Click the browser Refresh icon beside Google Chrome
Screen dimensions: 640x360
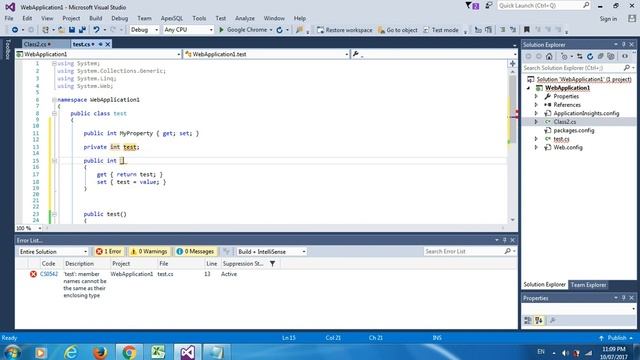click(280, 30)
